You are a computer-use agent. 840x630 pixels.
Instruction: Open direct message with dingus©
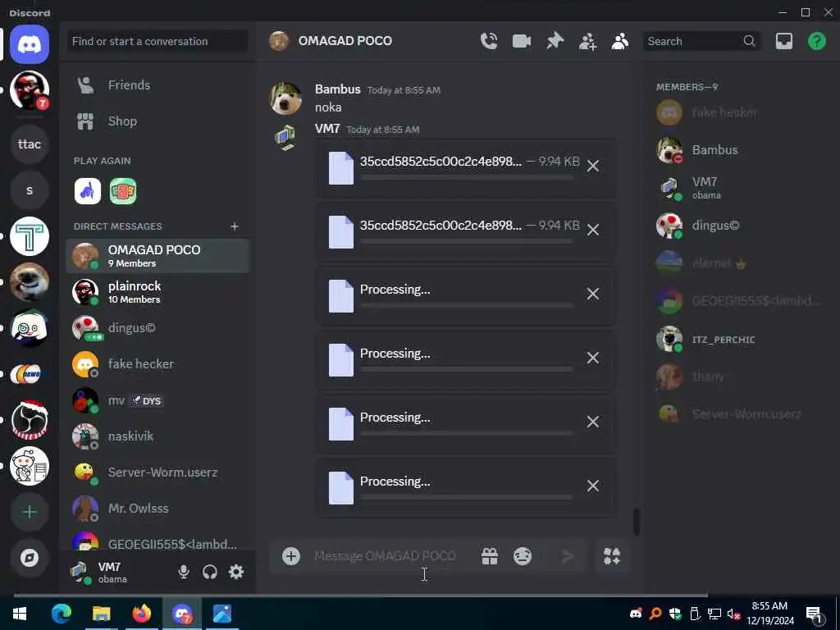point(157,328)
